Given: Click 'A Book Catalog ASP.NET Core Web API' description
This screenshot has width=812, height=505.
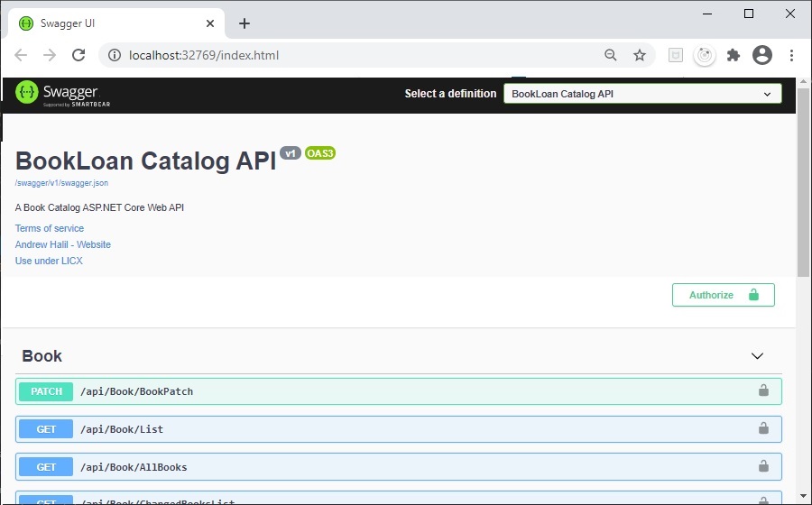Looking at the screenshot, I should point(99,207).
